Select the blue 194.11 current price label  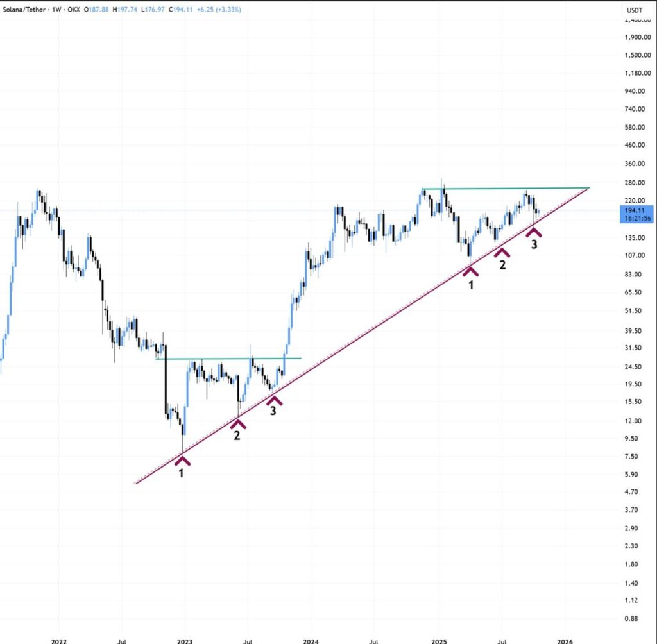(x=635, y=210)
